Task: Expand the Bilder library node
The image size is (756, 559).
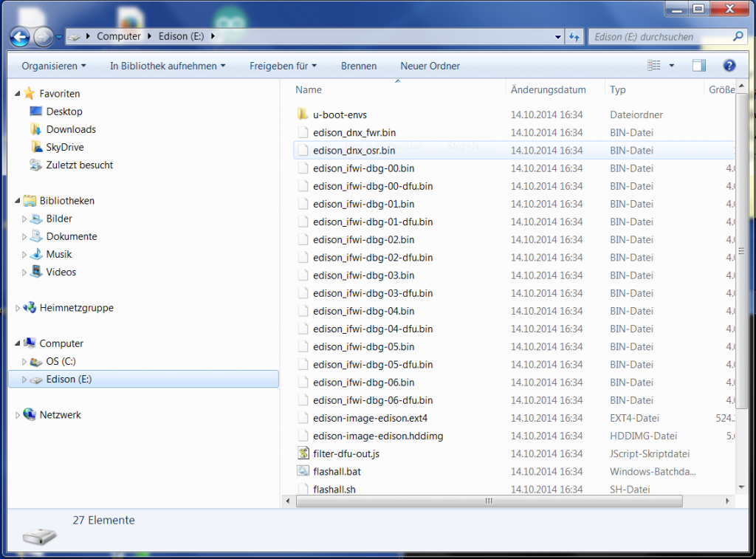Action: (24, 219)
